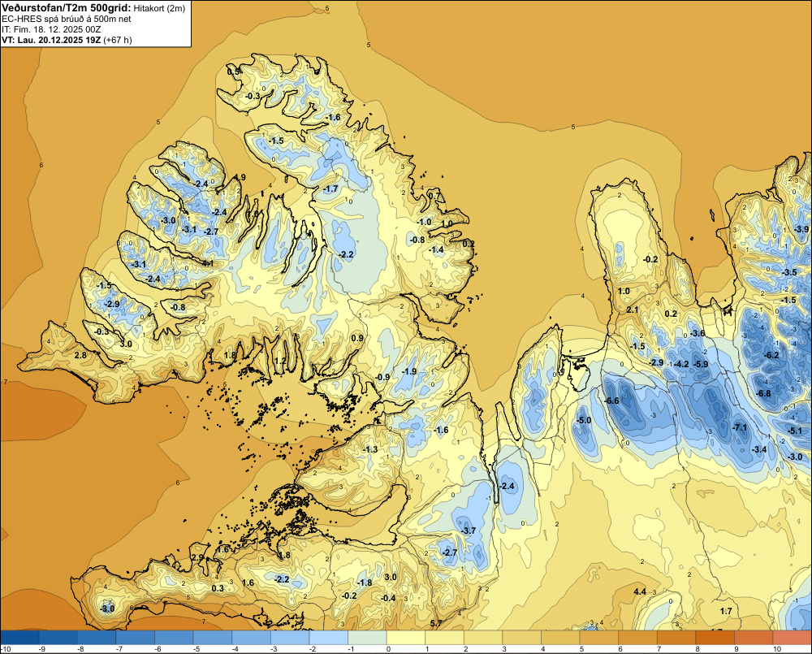Screen dimensions: 812x654
Task: Select the legend swatch between 3 and 4
Action: [522, 637]
